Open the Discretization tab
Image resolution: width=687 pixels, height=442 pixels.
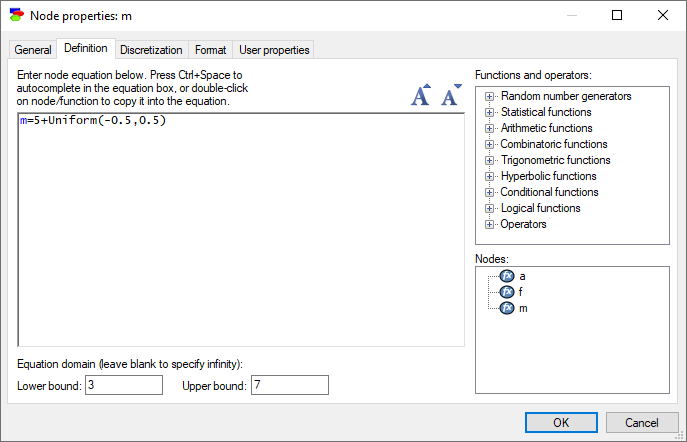pyautogui.click(x=151, y=50)
